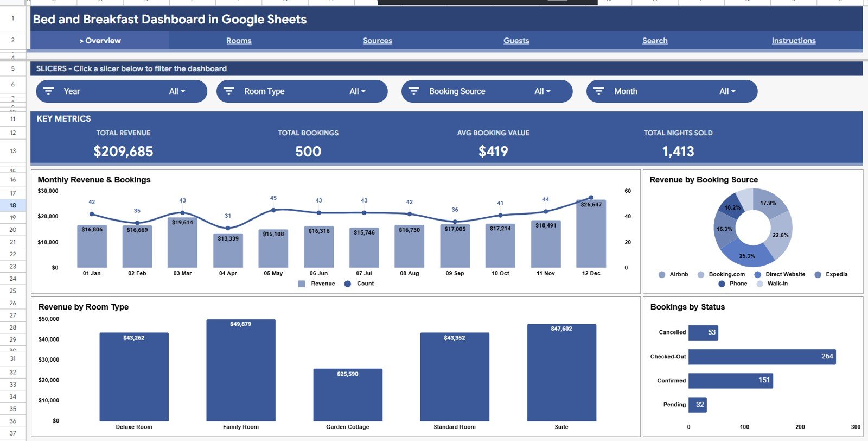Click the $26,647 data label
The width and height of the screenshot is (868, 441).
click(591, 205)
